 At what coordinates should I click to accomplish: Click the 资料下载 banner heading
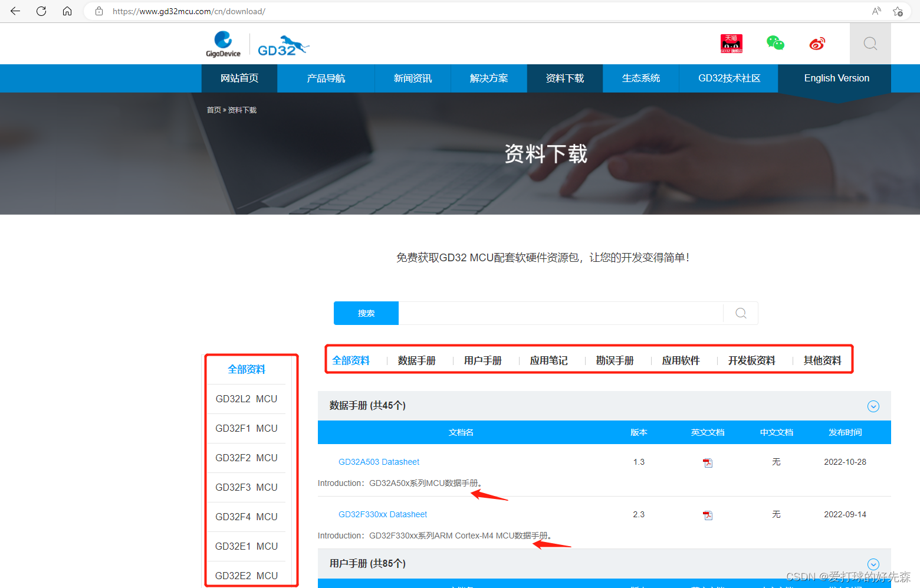coord(546,154)
